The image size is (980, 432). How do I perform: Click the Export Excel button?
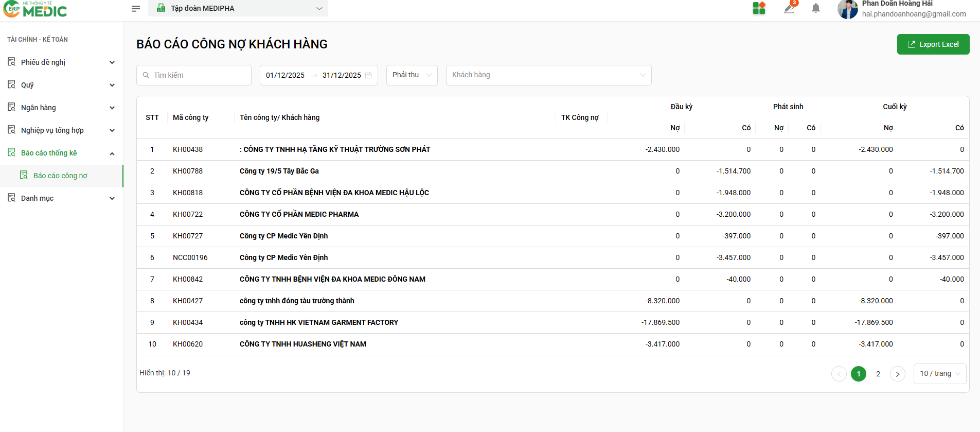point(933,44)
